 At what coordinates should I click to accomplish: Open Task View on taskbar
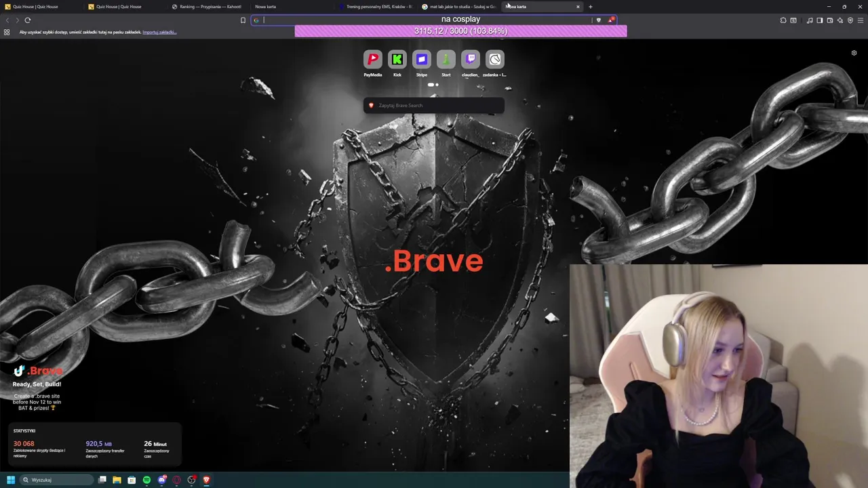click(102, 480)
